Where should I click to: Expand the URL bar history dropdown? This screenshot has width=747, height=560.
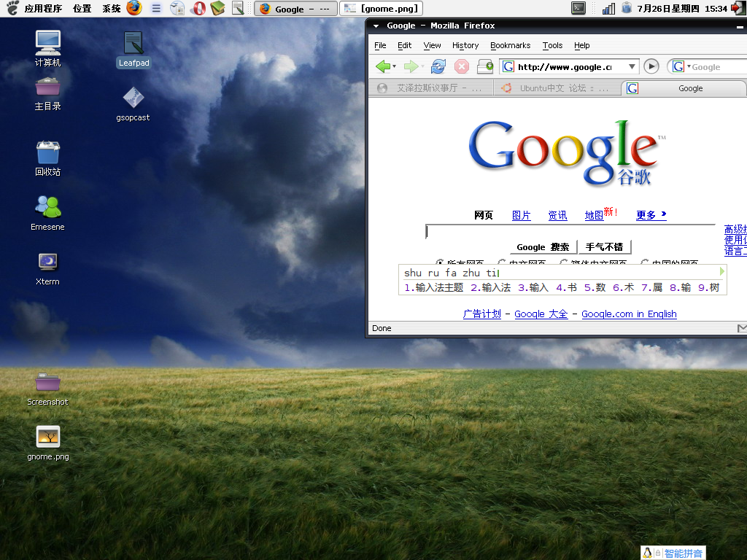[x=632, y=66]
